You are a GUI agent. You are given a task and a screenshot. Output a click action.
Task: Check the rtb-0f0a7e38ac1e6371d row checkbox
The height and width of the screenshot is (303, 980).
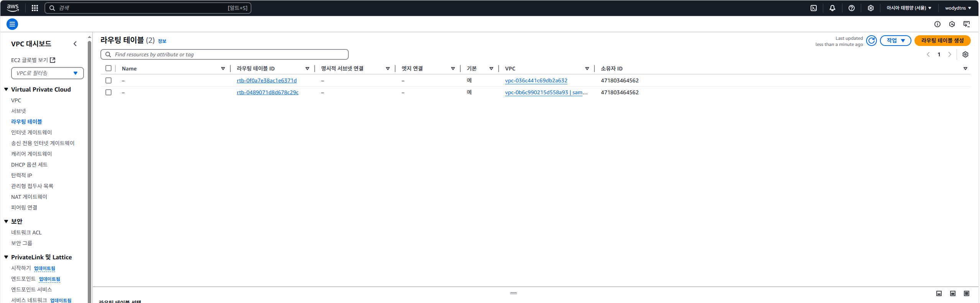tap(108, 80)
